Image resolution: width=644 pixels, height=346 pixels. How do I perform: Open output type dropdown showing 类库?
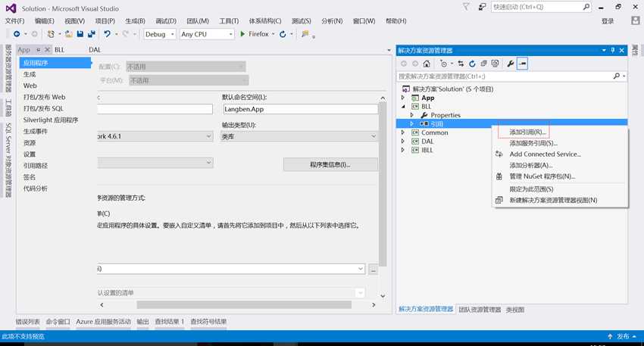coord(299,136)
